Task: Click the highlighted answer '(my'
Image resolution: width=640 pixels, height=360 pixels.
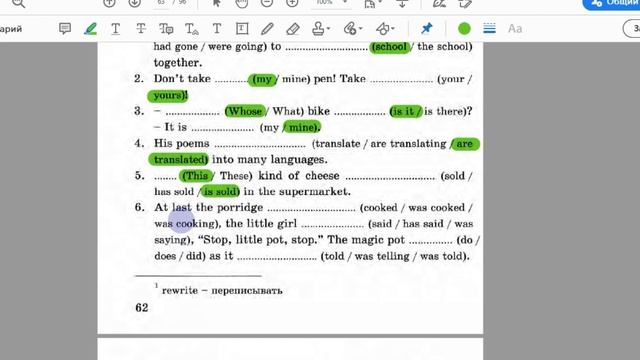Action: click(263, 79)
